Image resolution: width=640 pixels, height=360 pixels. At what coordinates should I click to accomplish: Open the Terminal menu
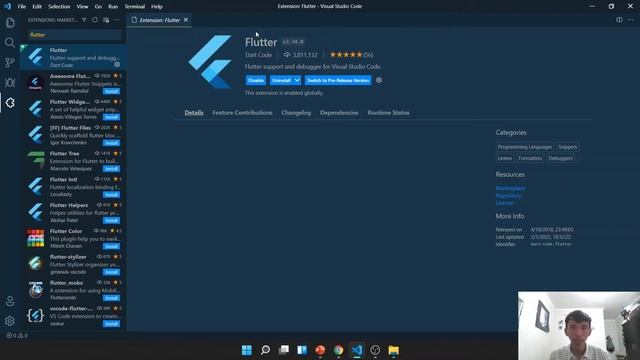tap(135, 7)
